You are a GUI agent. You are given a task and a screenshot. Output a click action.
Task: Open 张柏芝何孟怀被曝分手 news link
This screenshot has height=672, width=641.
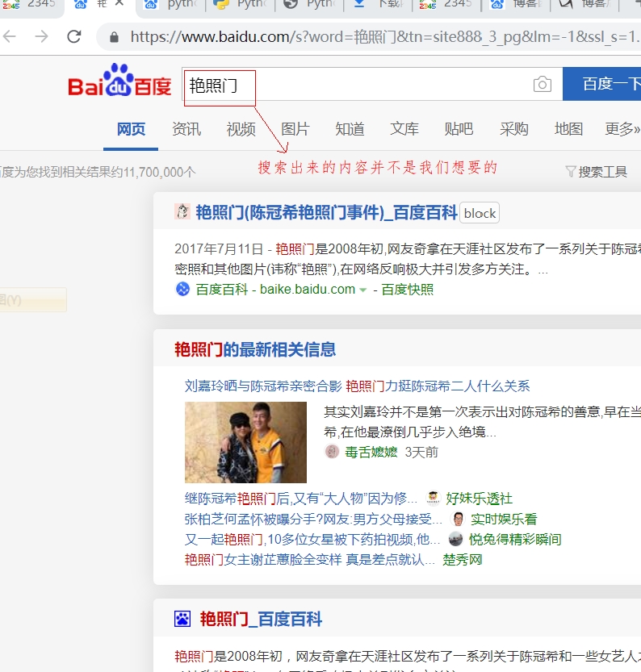point(313,519)
